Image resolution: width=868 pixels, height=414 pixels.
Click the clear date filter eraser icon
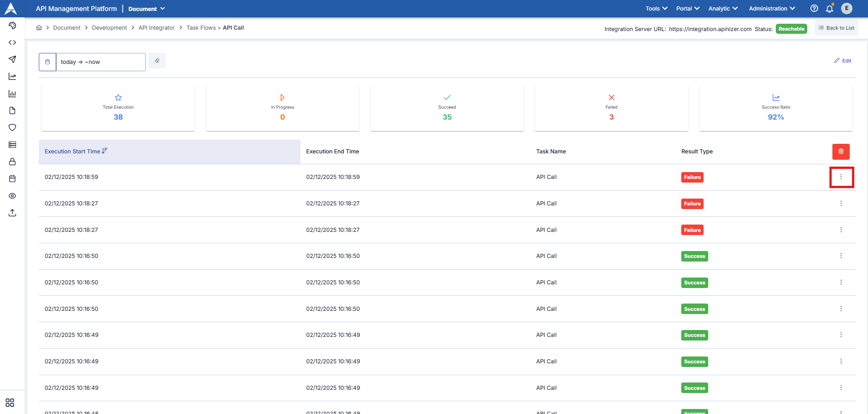[x=157, y=61]
